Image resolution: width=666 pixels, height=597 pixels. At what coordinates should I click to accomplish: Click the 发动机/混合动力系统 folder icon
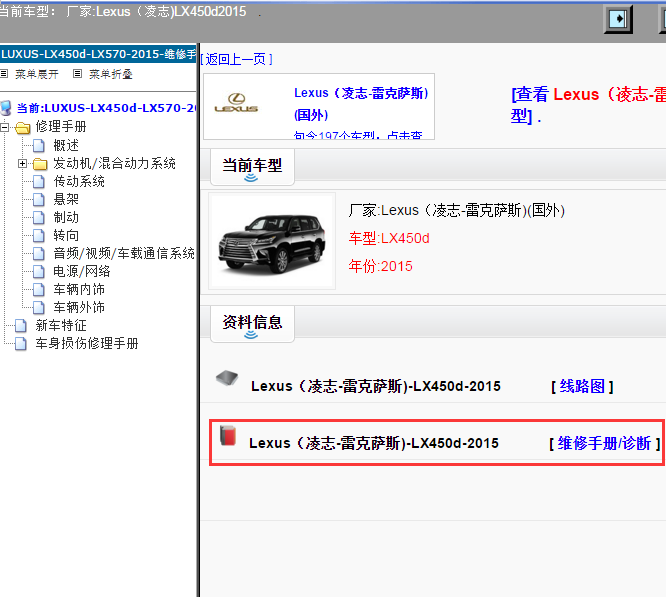[x=40, y=163]
